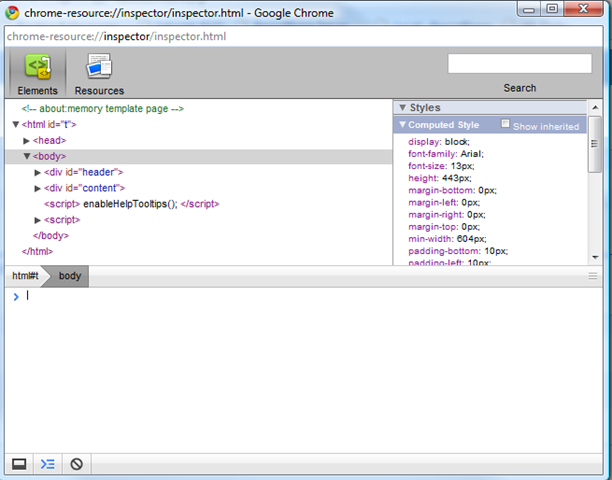This screenshot has width=612, height=480.
Task: Clear the console log button
Action: 76,464
